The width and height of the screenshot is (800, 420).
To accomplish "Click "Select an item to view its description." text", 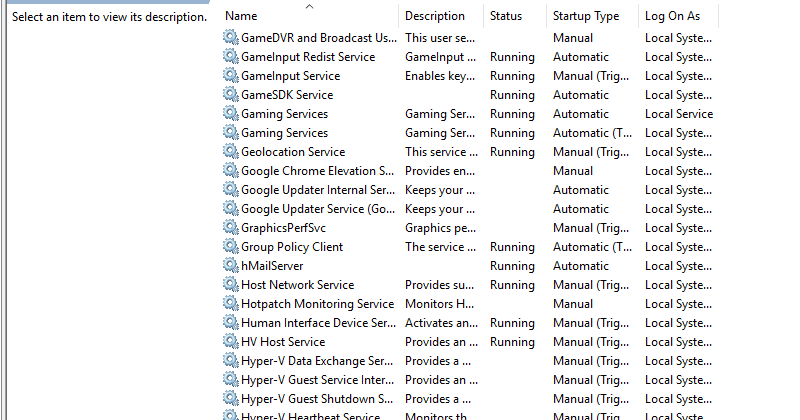I will coord(109,17).
